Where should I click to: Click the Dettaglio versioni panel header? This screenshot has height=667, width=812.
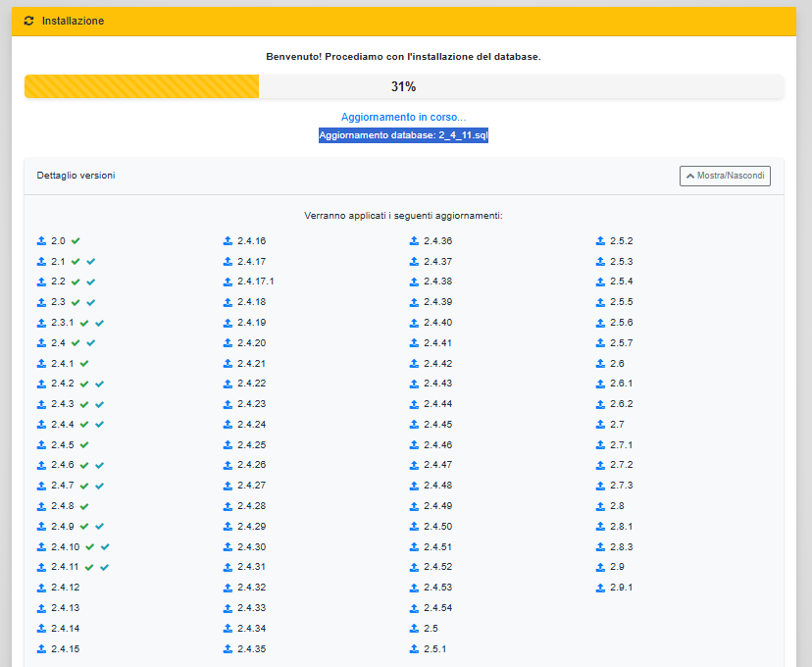tap(76, 176)
